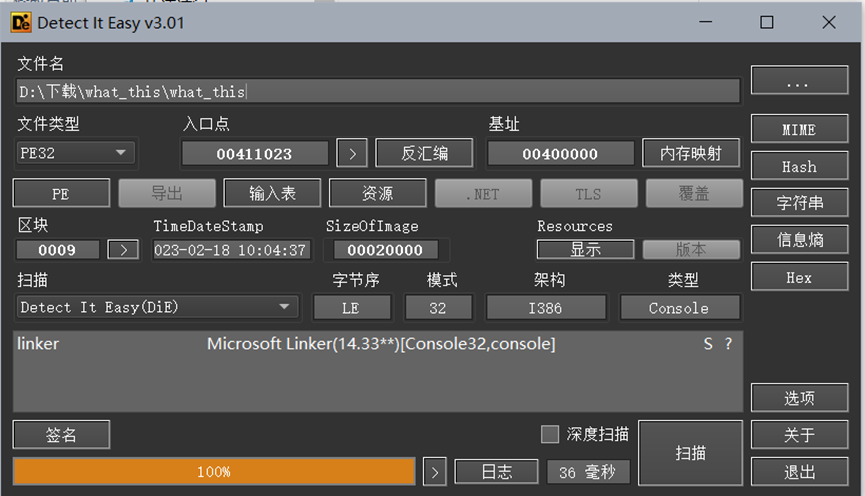Viewport: 865px width, 496px height.
Task: Open the 日志 log
Action: click(x=496, y=472)
